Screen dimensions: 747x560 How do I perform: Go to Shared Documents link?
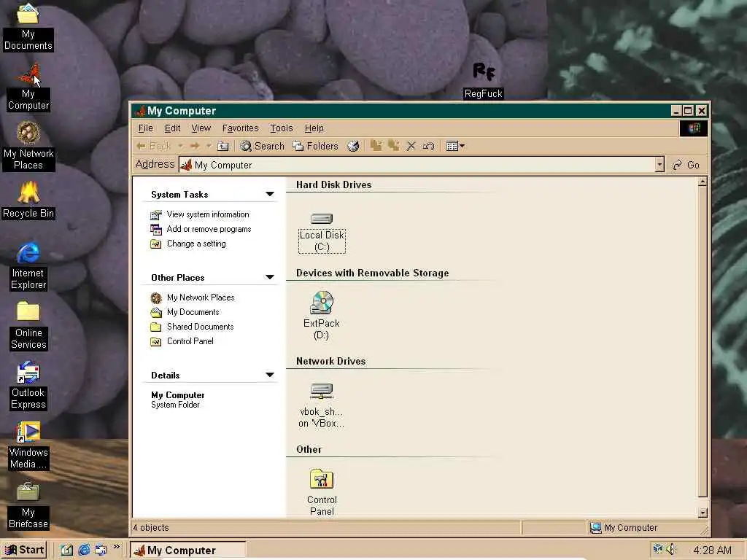pyautogui.click(x=200, y=327)
